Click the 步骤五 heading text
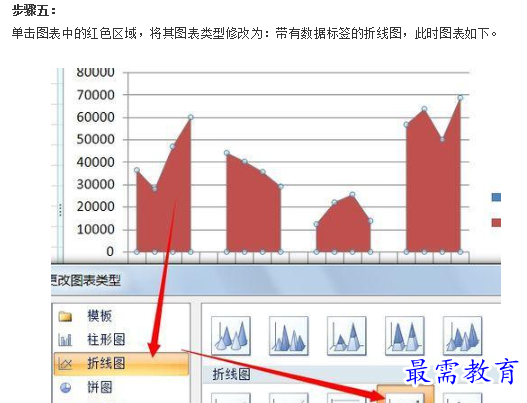 (34, 11)
